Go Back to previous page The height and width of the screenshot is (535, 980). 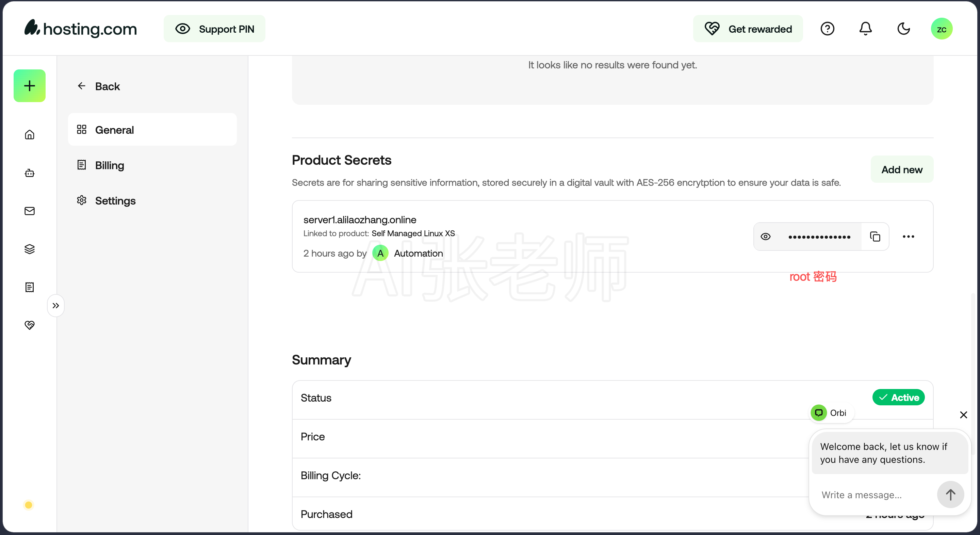[99, 86]
